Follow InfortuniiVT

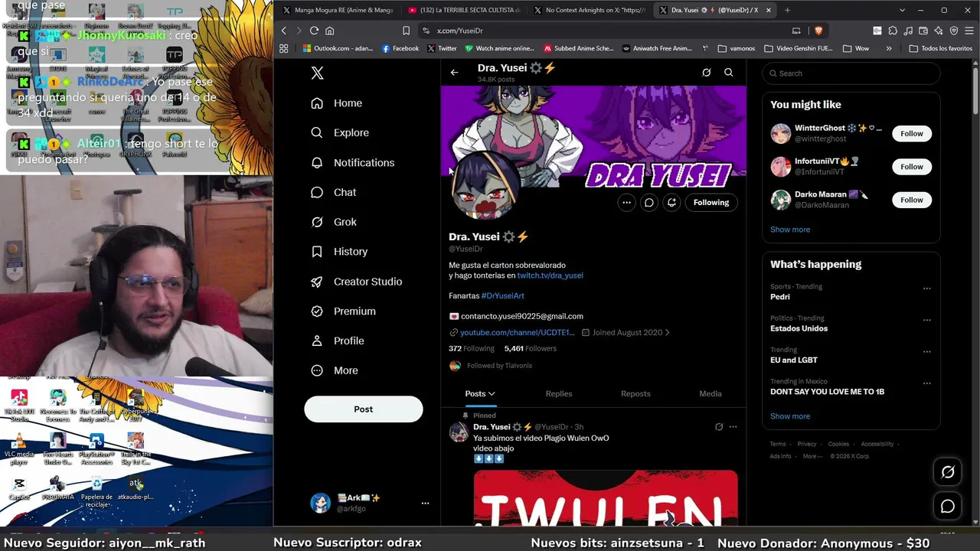tap(912, 167)
